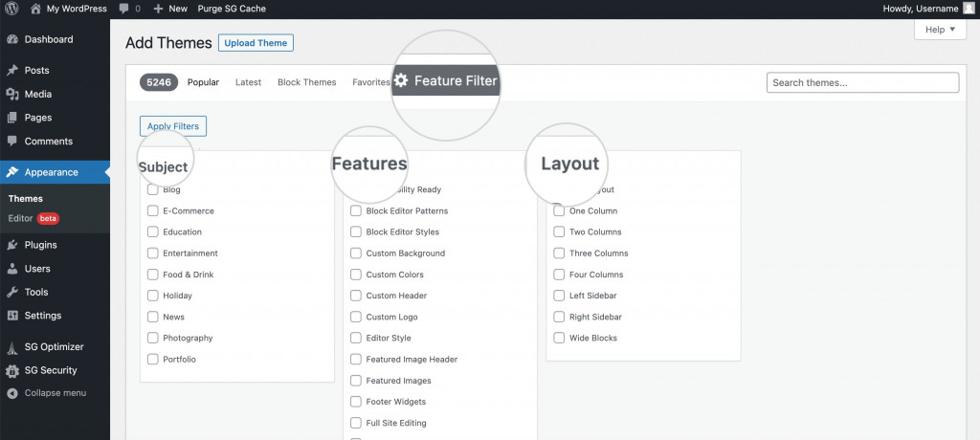This screenshot has height=440, width=980.
Task: Click the Tools wrench icon
Action: (11, 292)
